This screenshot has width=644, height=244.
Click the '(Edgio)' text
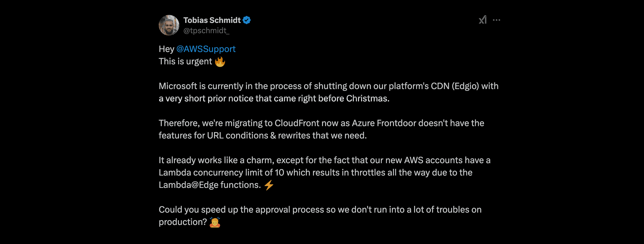point(466,86)
